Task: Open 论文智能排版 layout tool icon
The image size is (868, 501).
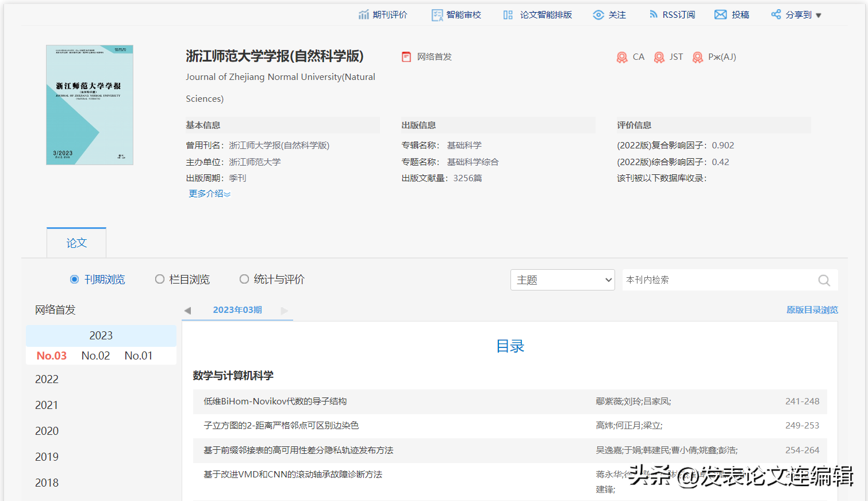Action: click(x=508, y=15)
